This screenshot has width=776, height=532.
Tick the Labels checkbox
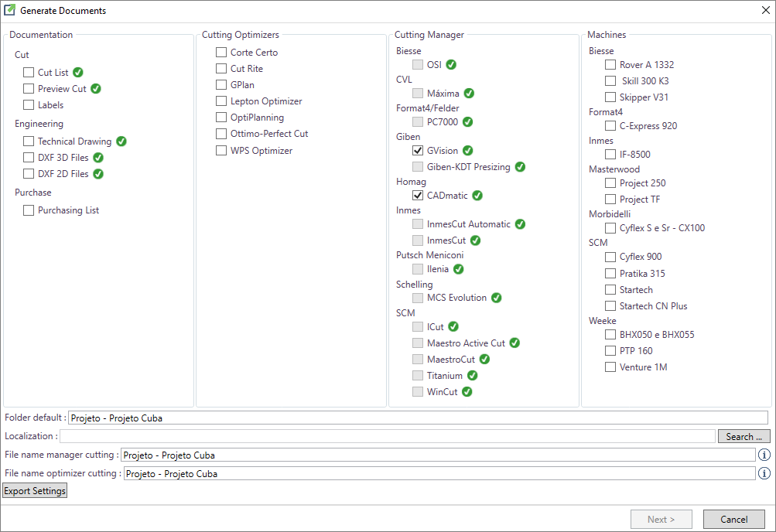coord(29,105)
